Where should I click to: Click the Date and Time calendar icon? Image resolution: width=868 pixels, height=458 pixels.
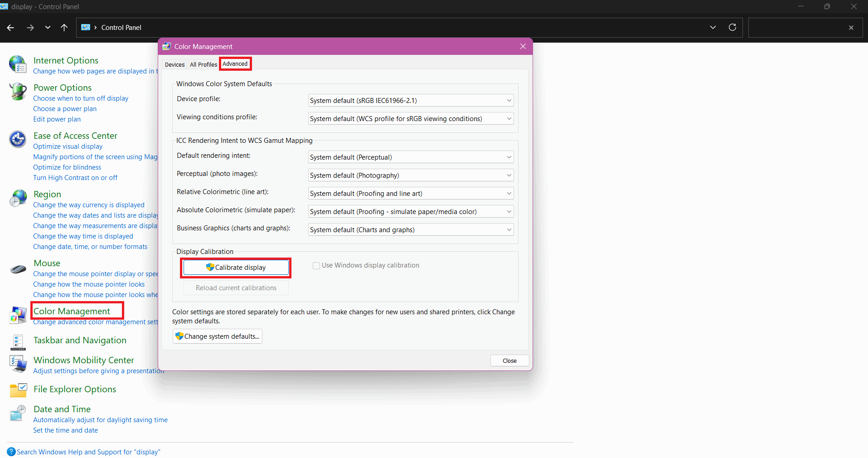[x=18, y=413]
